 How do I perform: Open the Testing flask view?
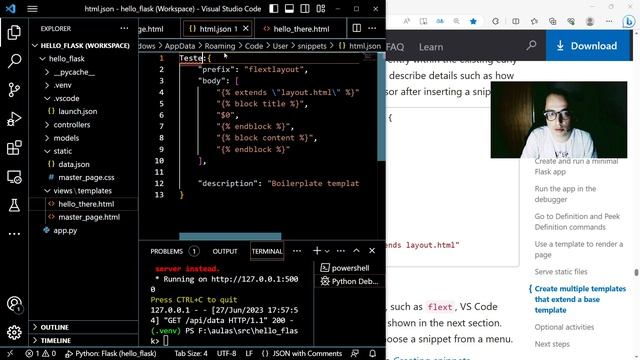(x=14, y=205)
